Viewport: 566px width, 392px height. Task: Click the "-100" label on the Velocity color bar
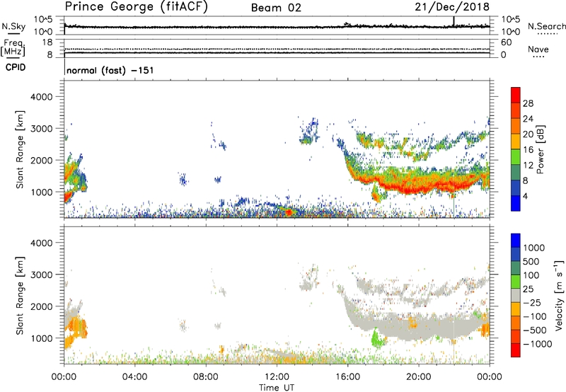tap(535, 316)
